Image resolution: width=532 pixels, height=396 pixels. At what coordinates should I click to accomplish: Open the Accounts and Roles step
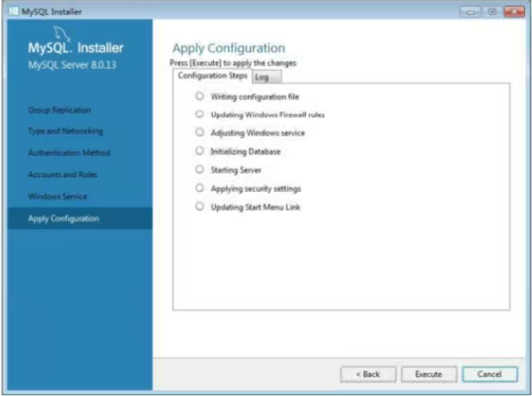click(63, 175)
